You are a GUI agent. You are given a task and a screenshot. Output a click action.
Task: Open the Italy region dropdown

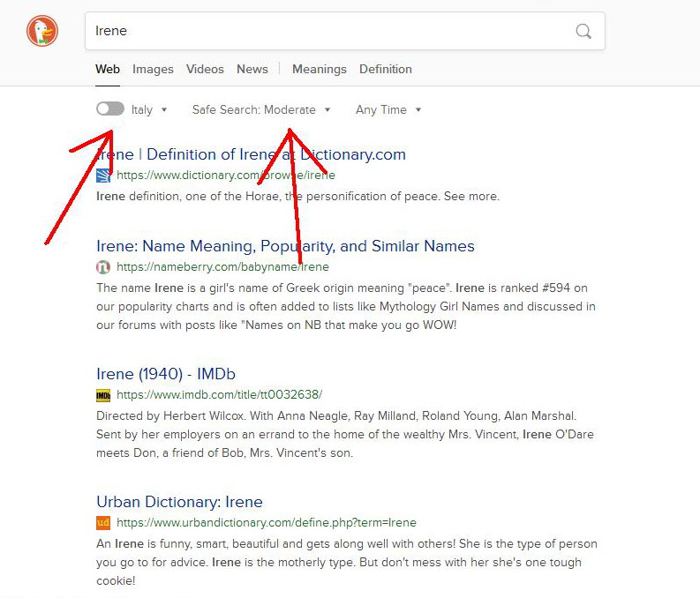coord(149,109)
